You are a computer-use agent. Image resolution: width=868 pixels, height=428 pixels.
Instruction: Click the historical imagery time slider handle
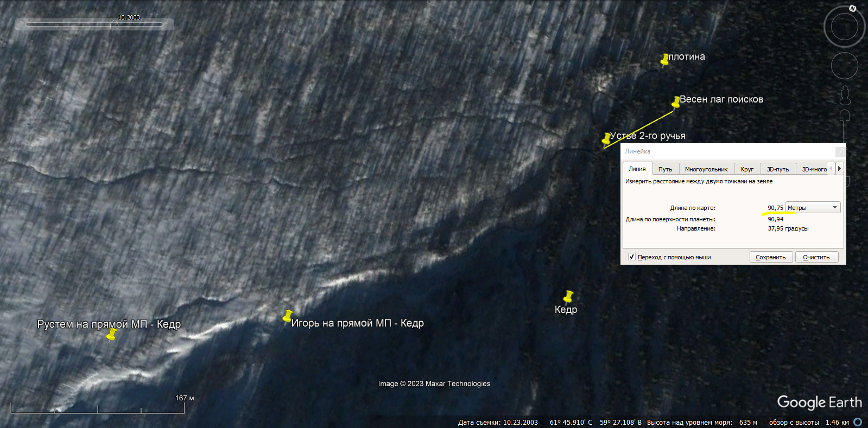click(x=114, y=25)
